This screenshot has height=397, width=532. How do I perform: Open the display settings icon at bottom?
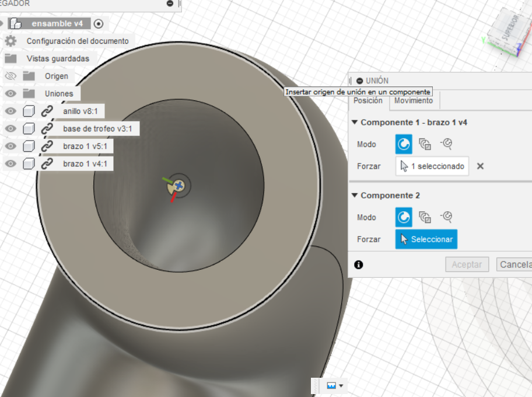pos(331,385)
